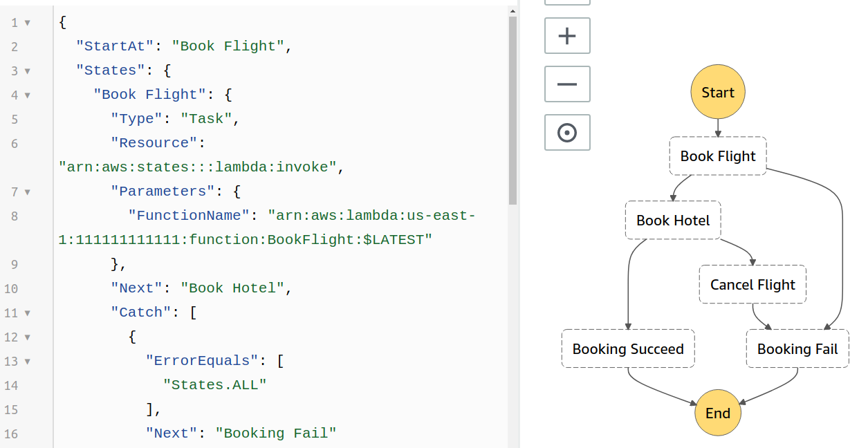Viewport: 868px width, 448px height.
Task: Select the End node in the graph
Action: coord(718,413)
